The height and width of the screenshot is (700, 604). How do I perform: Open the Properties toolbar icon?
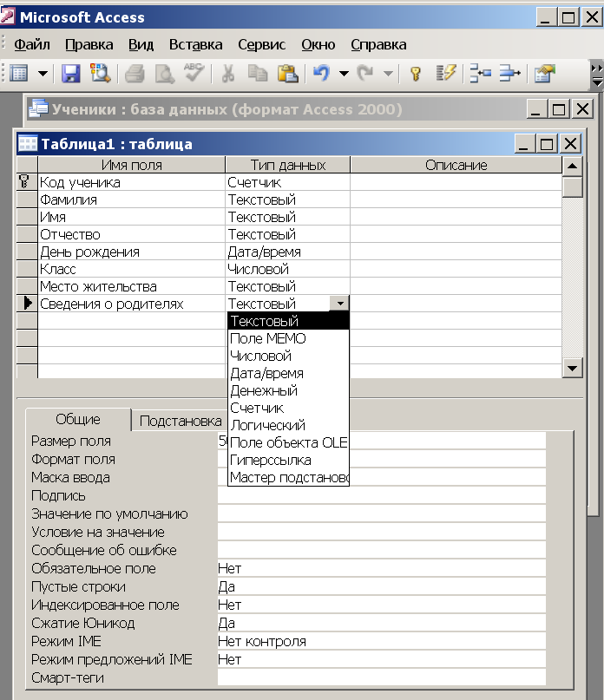[x=545, y=73]
